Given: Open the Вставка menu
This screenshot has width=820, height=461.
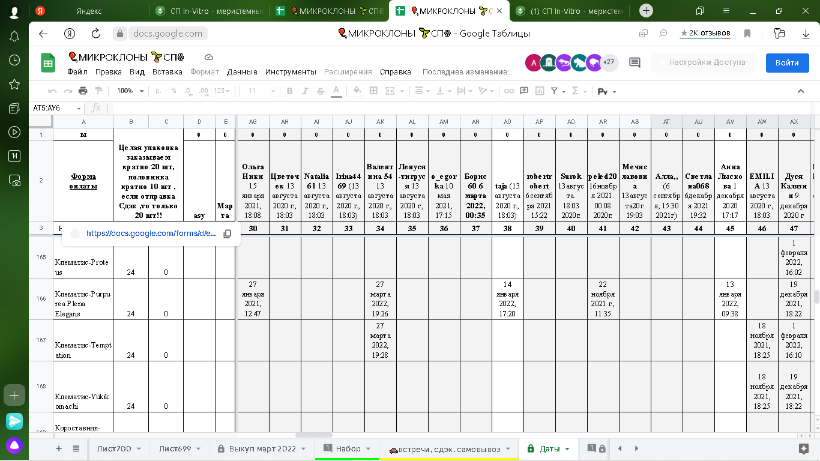Looking at the screenshot, I should (x=167, y=72).
